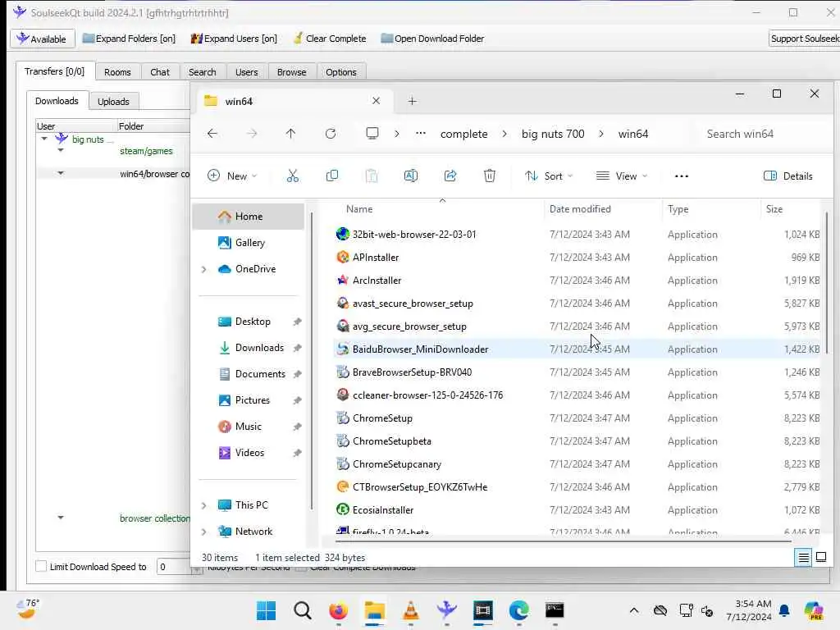Click the This PC monitor icon in address bar
This screenshot has width=840, height=630.
372,134
